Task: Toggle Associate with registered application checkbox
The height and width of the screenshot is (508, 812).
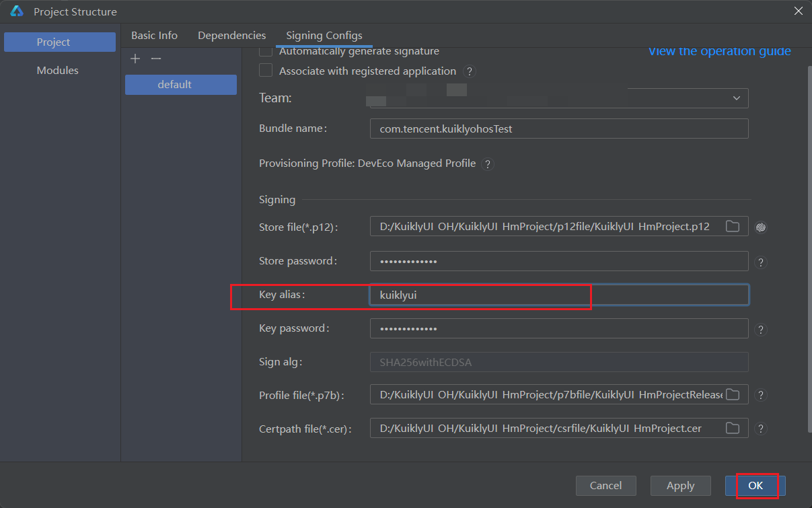Action: tap(266, 71)
